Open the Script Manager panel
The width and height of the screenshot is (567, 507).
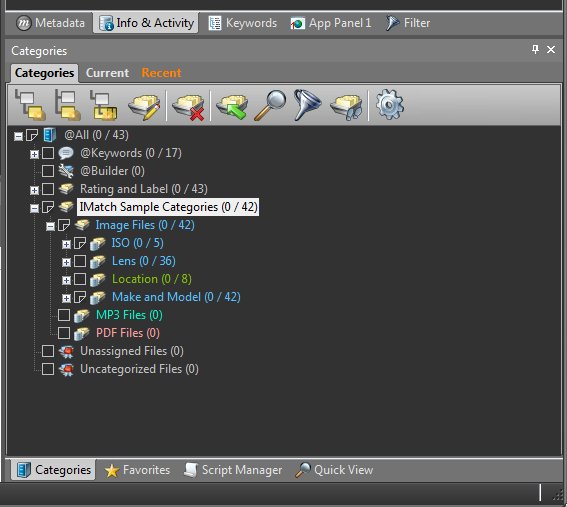[x=233, y=470]
